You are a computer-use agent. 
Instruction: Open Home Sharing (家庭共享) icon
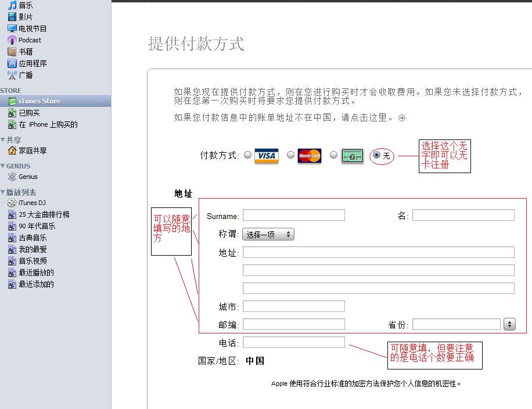pos(12,150)
